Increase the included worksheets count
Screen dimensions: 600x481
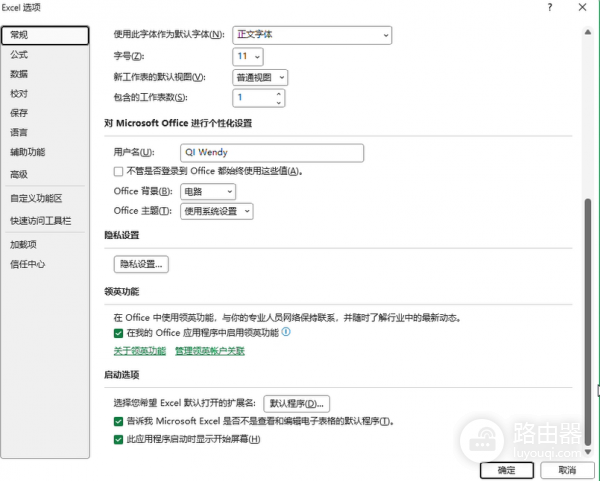[279, 94]
